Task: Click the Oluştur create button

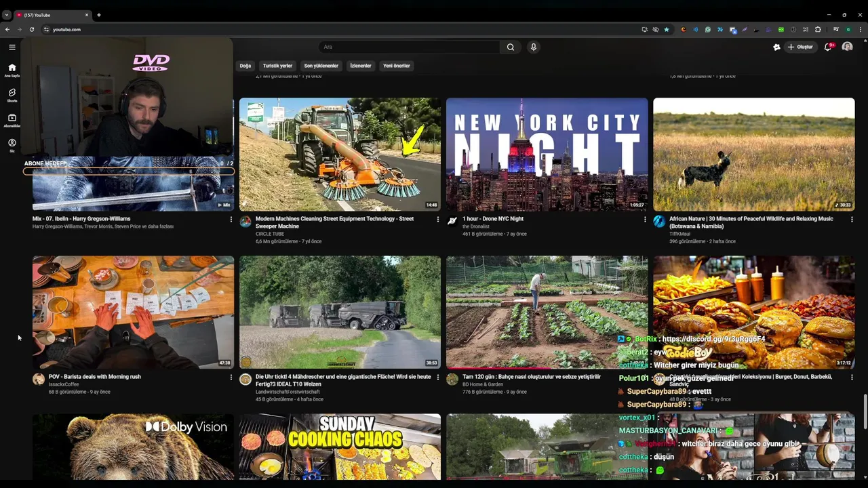Action: point(800,47)
